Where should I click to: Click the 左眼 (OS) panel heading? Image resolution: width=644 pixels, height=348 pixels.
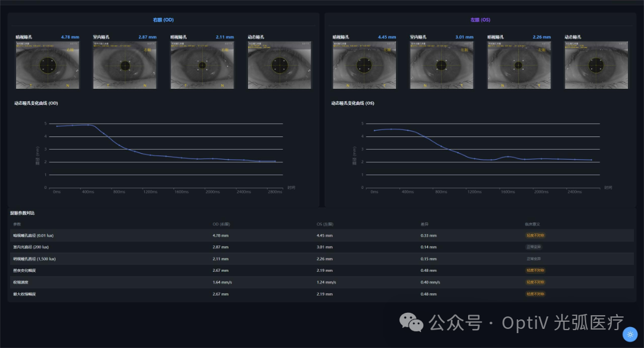pyautogui.click(x=480, y=20)
